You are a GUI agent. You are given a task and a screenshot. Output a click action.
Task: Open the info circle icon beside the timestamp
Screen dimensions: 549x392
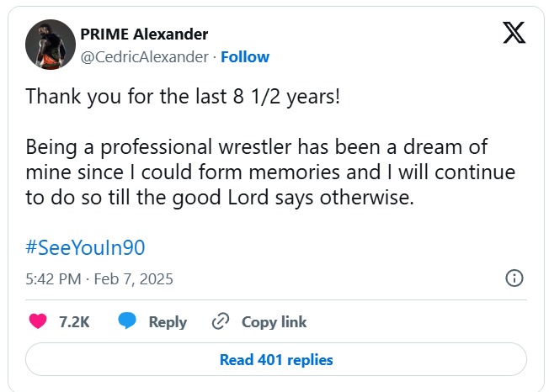[x=514, y=278]
